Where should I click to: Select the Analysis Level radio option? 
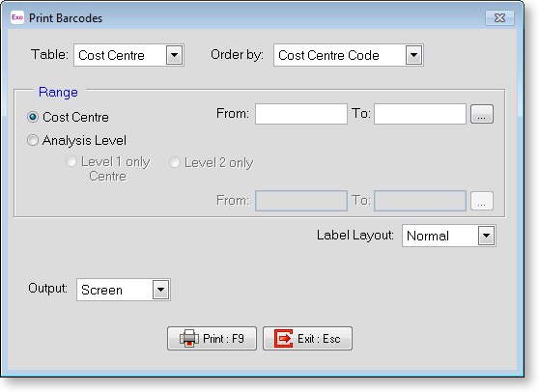coord(33,140)
